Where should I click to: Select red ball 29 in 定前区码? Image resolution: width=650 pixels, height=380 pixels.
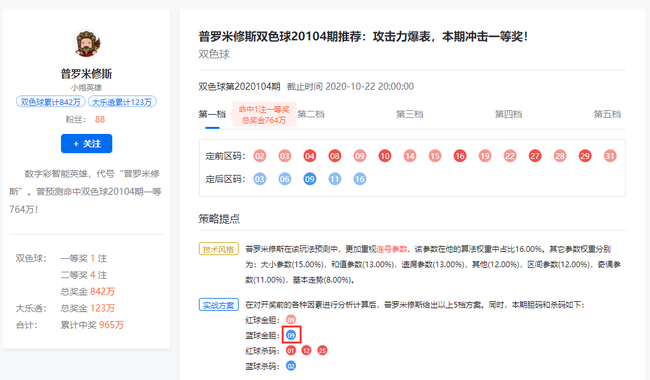(x=585, y=156)
